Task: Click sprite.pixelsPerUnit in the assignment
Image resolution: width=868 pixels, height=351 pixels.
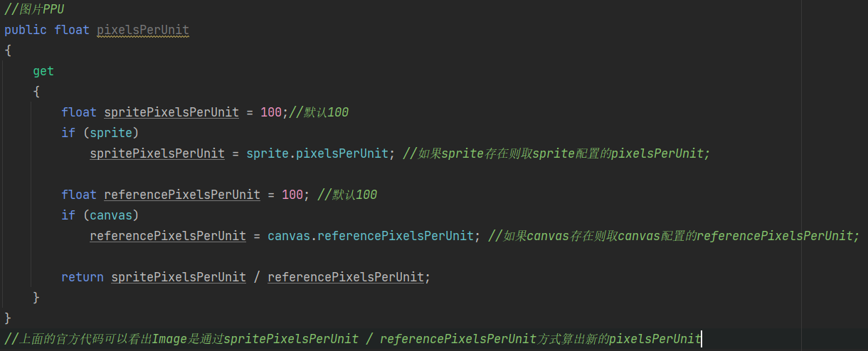Action: tap(317, 153)
